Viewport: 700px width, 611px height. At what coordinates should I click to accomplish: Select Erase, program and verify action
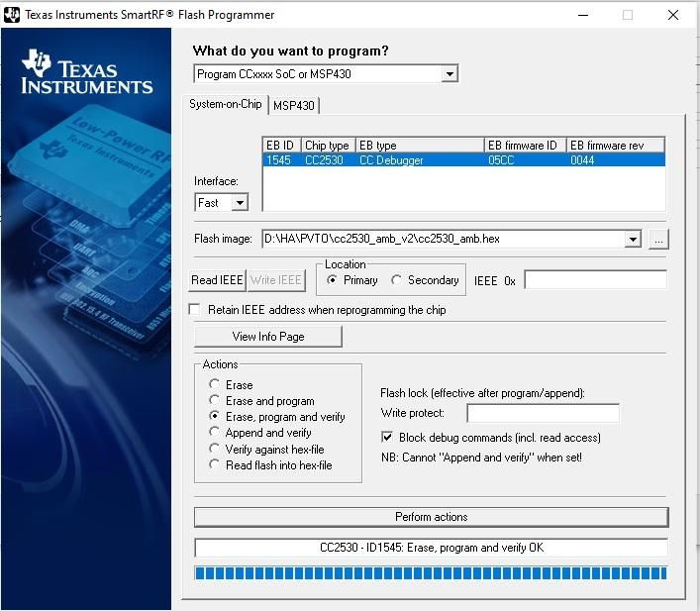click(x=214, y=416)
